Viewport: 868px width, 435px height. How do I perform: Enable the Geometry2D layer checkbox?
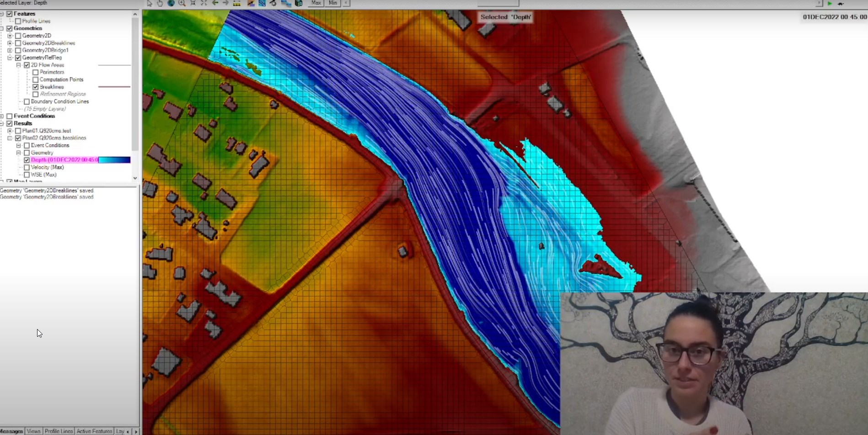coord(18,36)
